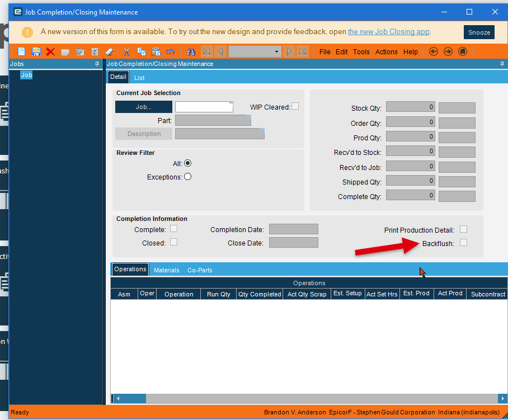The height and width of the screenshot is (420, 508).
Task: Select the Job node in Jobs tree
Action: pos(26,75)
